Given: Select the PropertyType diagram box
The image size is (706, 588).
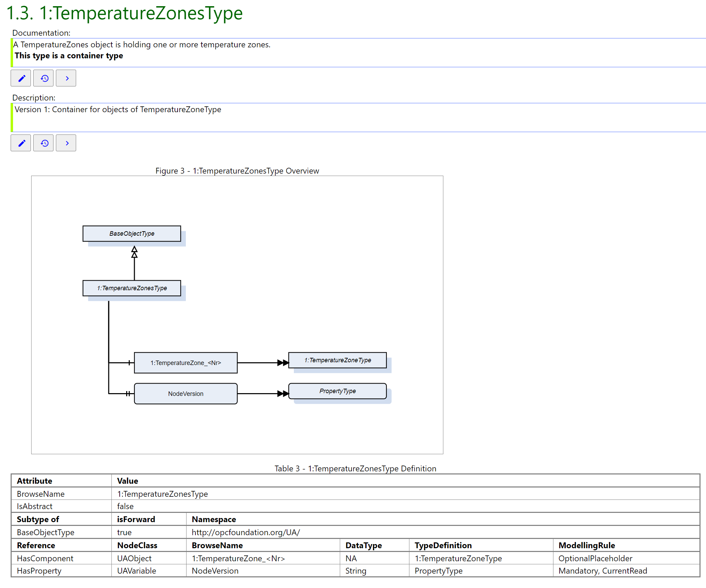Looking at the screenshot, I should 337,391.
